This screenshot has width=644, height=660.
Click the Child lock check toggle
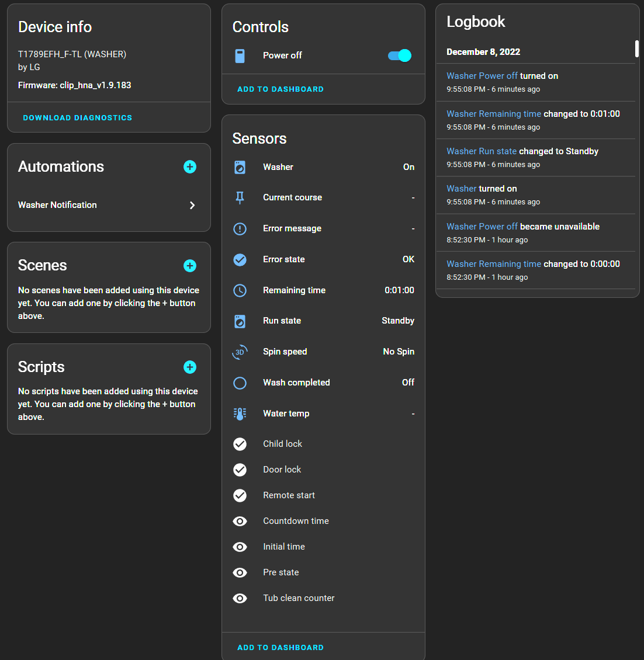[x=240, y=444]
